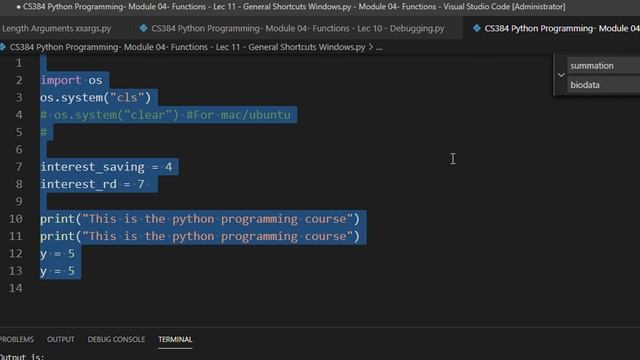The image size is (640, 360).
Task: Click Python file icon on the active tab
Action: coord(476,28)
